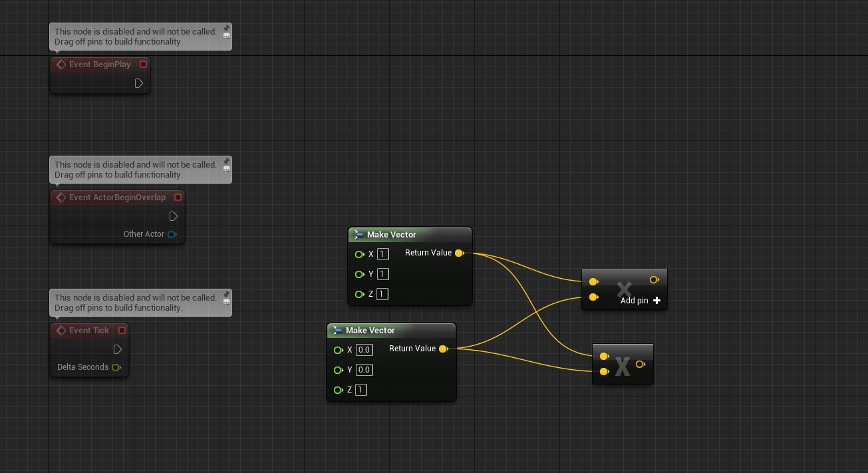Toggle comment pin icon above Event BeginPlay
868x473 pixels.
(x=227, y=28)
